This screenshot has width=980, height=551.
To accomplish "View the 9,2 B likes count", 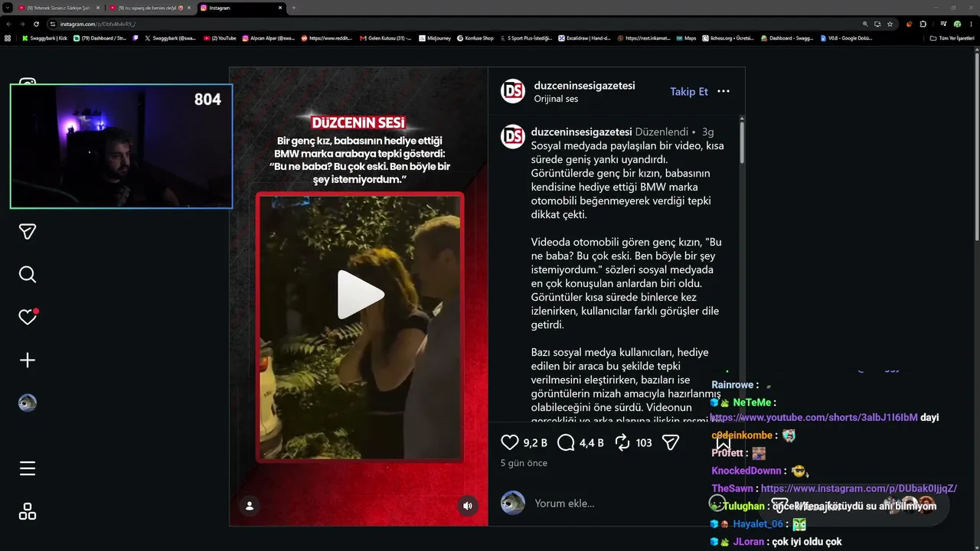I will 535,443.
